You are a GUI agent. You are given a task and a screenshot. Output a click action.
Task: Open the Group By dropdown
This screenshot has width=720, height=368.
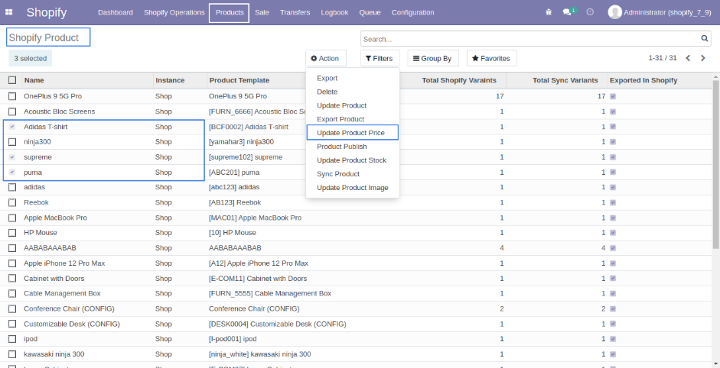coord(433,58)
